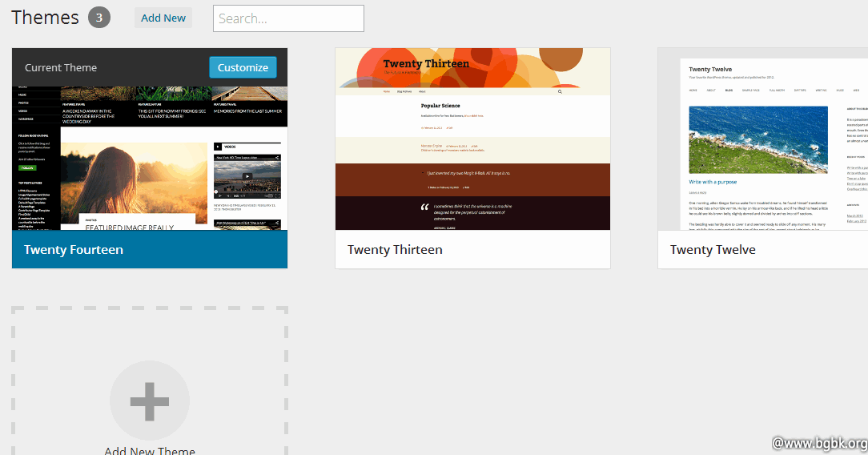This screenshot has height=455, width=868.
Task: Open the Twenty Thirteen theme screenshot
Action: 472,139
